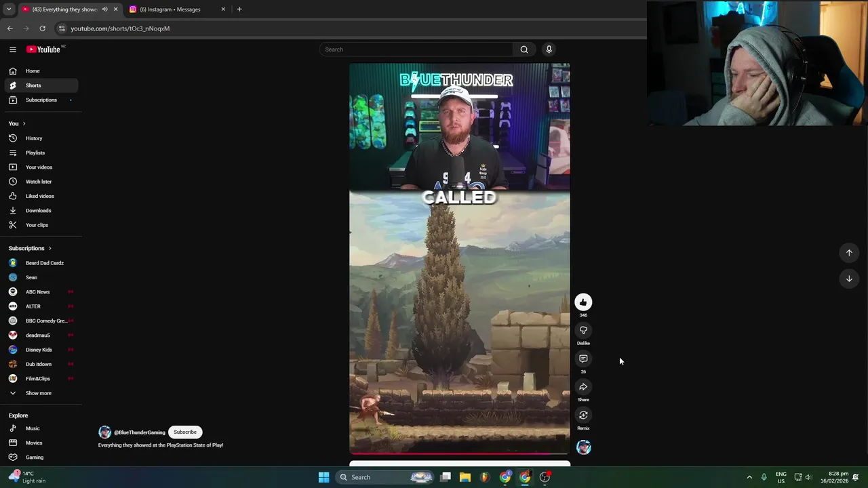Open watch History

(41, 138)
